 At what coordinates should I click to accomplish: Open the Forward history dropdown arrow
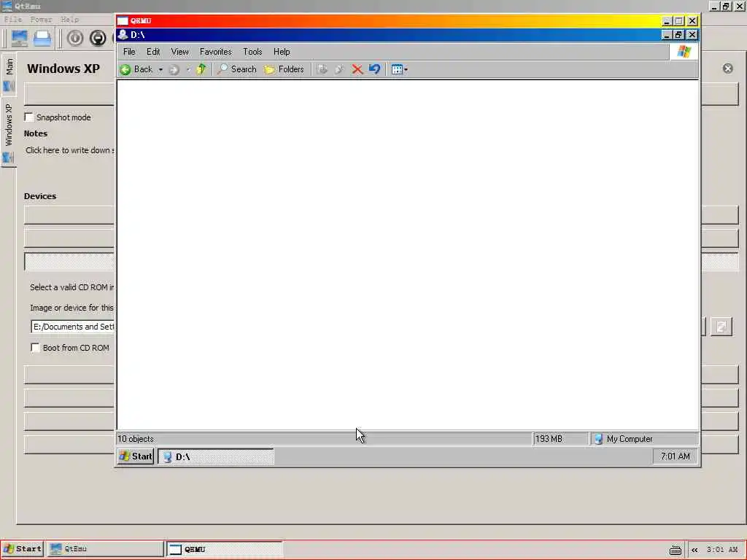tap(188, 69)
